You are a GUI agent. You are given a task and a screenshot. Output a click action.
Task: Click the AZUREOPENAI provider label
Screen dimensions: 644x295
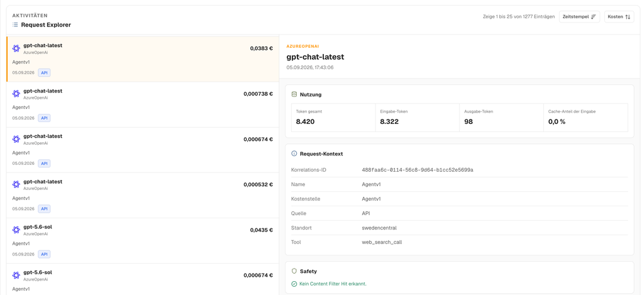(x=303, y=46)
